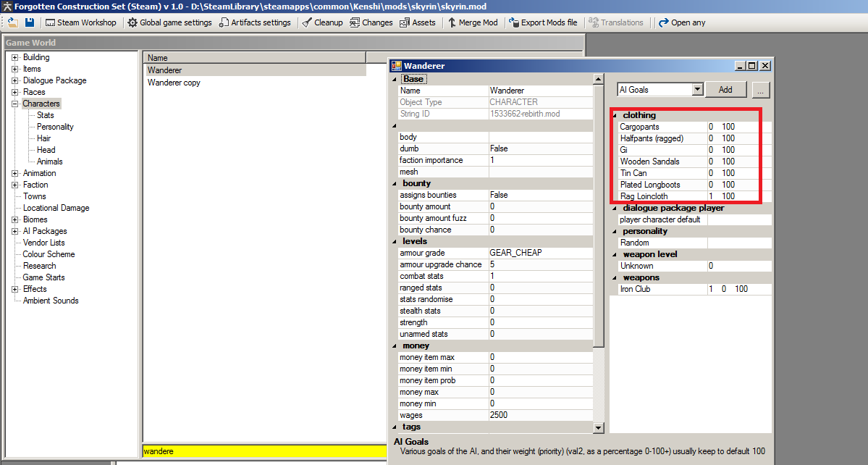This screenshot has height=465, width=868.
Task: Expand the Biomes tree node
Action: click(15, 219)
